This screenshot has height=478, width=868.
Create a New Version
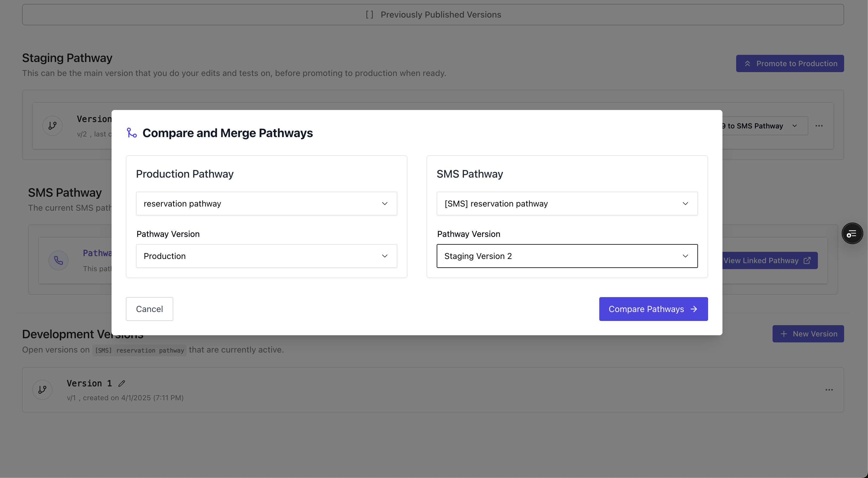808,334
